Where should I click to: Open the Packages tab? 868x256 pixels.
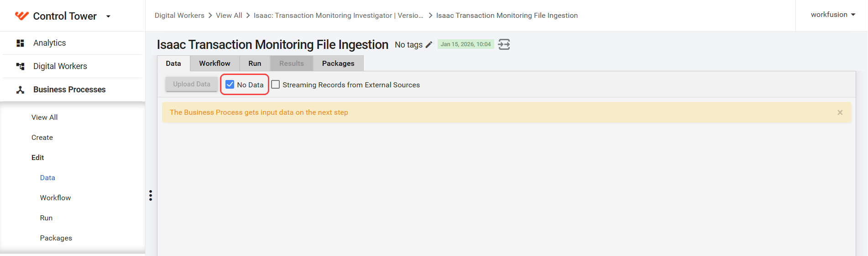338,64
